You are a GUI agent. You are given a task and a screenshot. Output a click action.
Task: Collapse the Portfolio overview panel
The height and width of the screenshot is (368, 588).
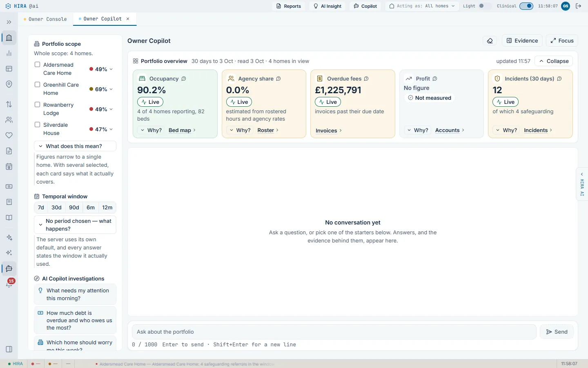click(x=554, y=61)
